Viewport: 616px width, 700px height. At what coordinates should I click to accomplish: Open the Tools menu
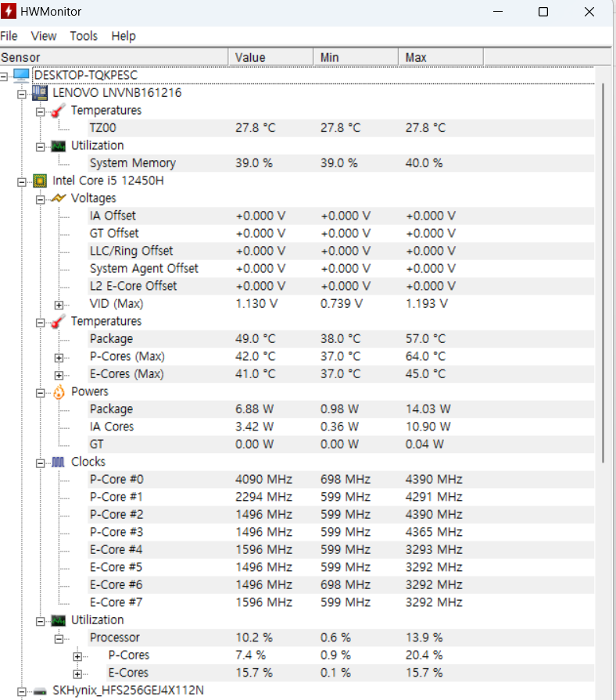click(84, 36)
